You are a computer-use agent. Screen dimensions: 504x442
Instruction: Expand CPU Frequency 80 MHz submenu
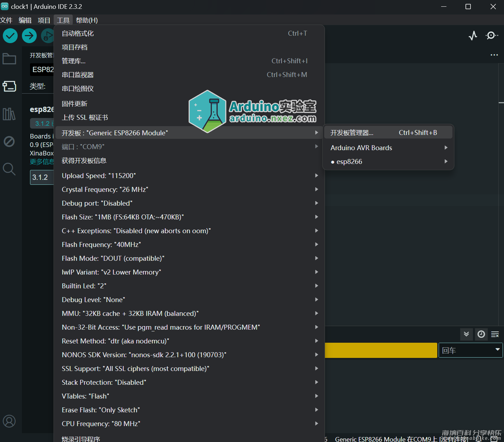(x=189, y=424)
